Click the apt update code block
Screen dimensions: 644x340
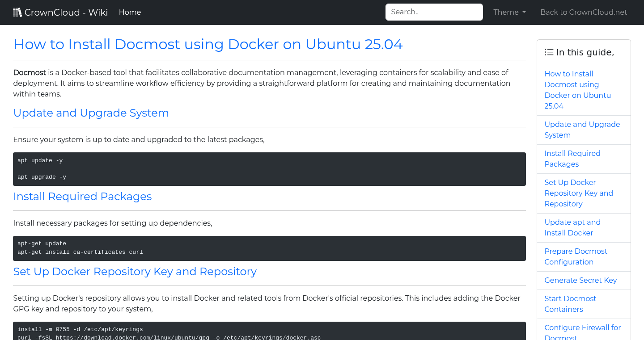pyautogui.click(x=269, y=169)
